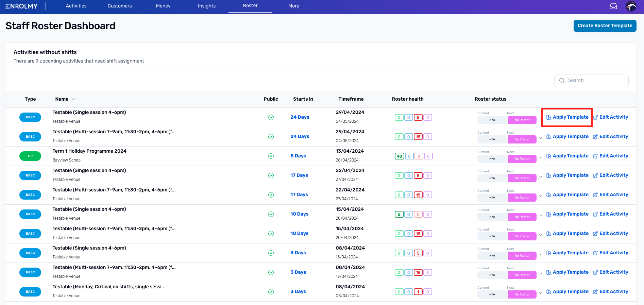Edit Activity for Monday Critical no-shifts row
Viewport: 644px width, 305px height.
coord(611,292)
